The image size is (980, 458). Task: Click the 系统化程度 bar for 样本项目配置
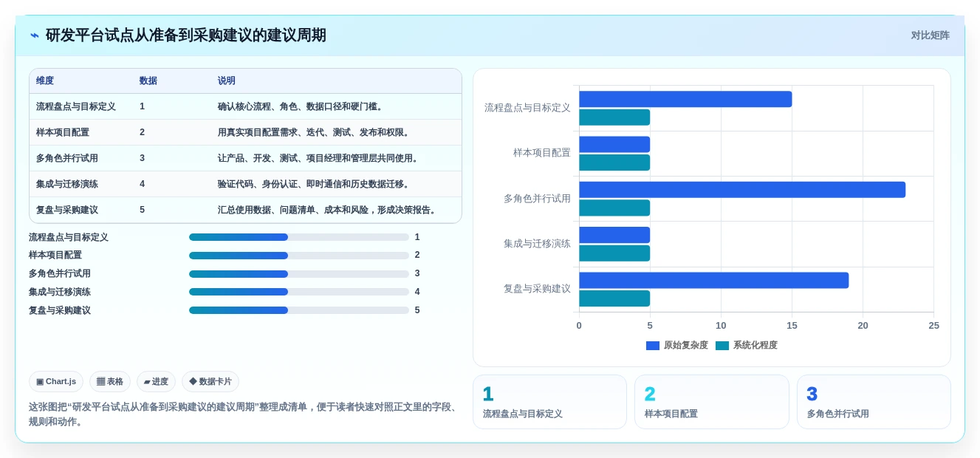tap(614, 163)
